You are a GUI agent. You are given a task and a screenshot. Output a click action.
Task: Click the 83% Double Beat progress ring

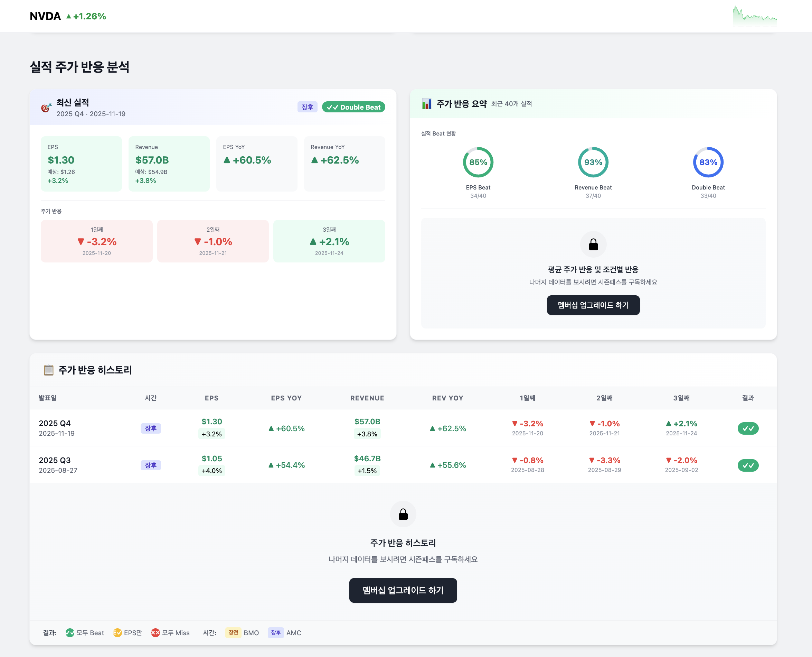pos(708,163)
